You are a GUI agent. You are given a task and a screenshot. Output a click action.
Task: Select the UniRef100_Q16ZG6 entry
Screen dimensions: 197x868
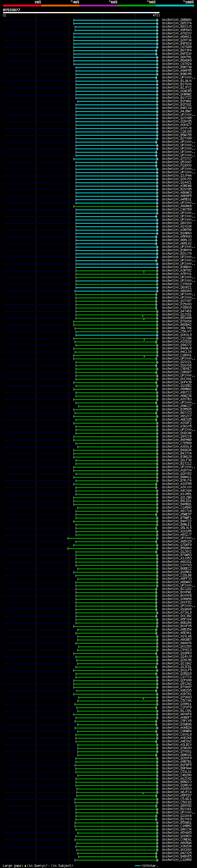(176, 365)
